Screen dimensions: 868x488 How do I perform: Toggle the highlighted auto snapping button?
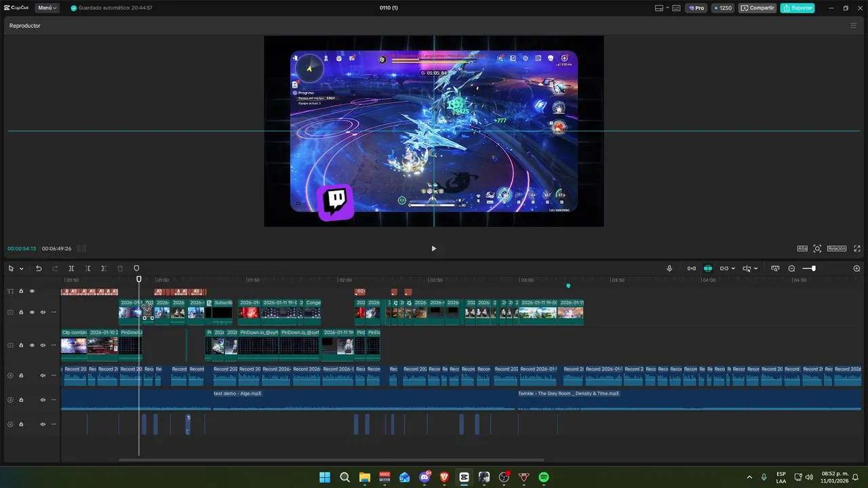707,268
